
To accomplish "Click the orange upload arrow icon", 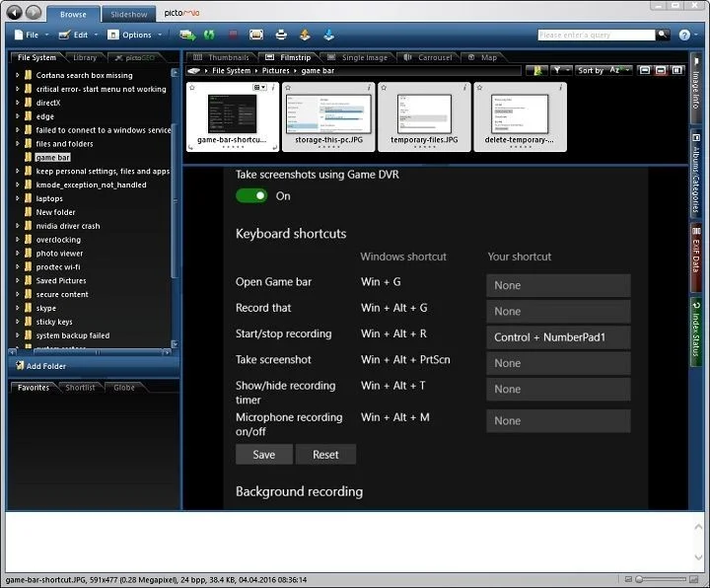I will click(x=305, y=35).
